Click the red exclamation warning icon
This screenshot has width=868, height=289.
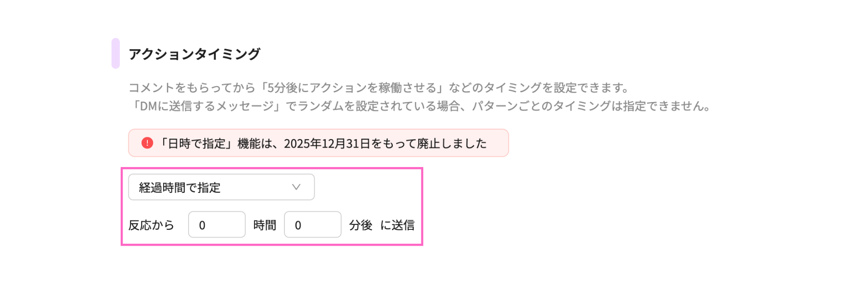147,143
